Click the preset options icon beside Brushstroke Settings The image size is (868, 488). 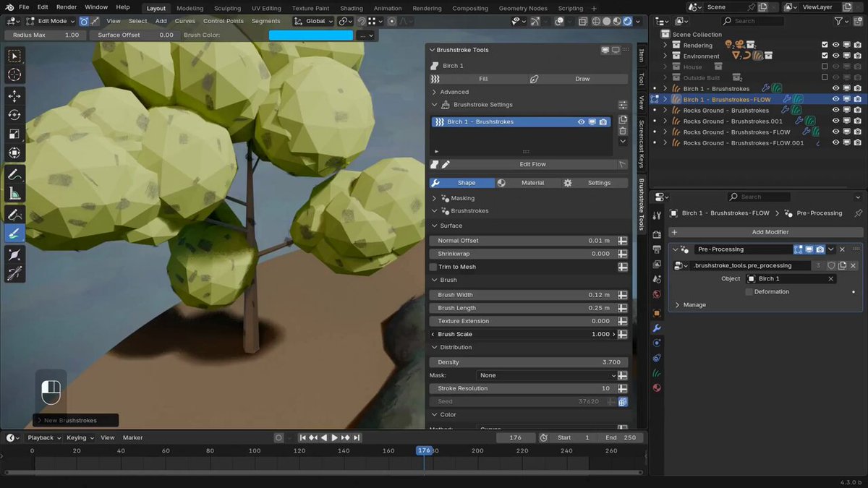[x=623, y=105]
